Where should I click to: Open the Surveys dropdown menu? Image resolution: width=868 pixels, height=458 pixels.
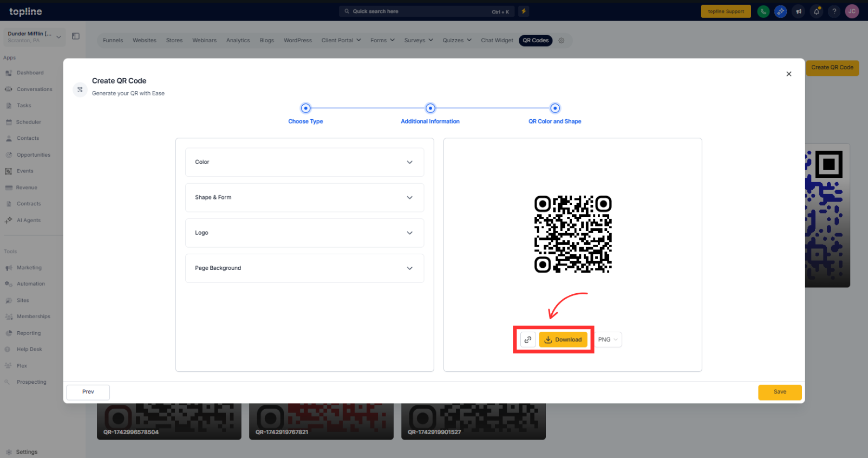pos(419,41)
